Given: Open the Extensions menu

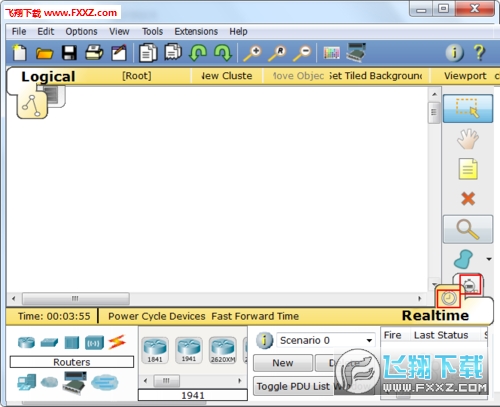Looking at the screenshot, I should [196, 31].
